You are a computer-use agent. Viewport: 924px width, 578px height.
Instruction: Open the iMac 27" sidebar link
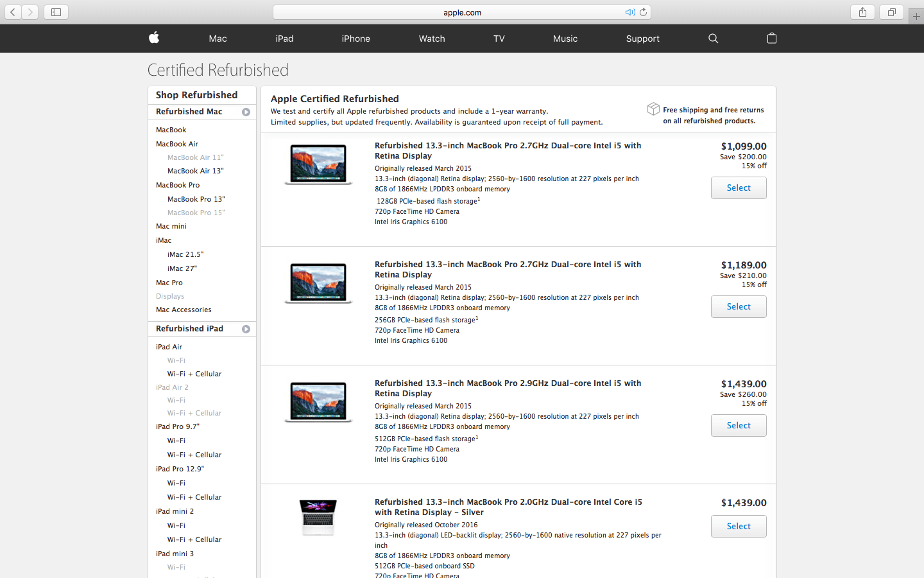click(x=182, y=268)
